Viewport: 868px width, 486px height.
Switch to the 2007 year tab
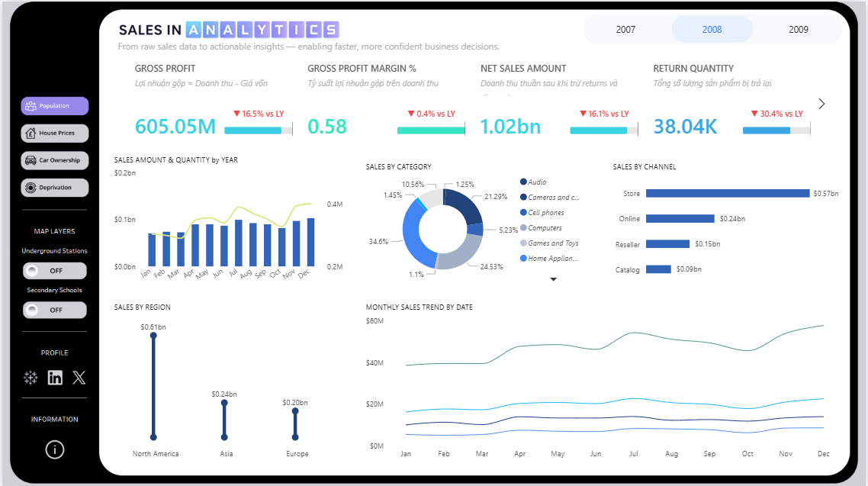[625, 29]
